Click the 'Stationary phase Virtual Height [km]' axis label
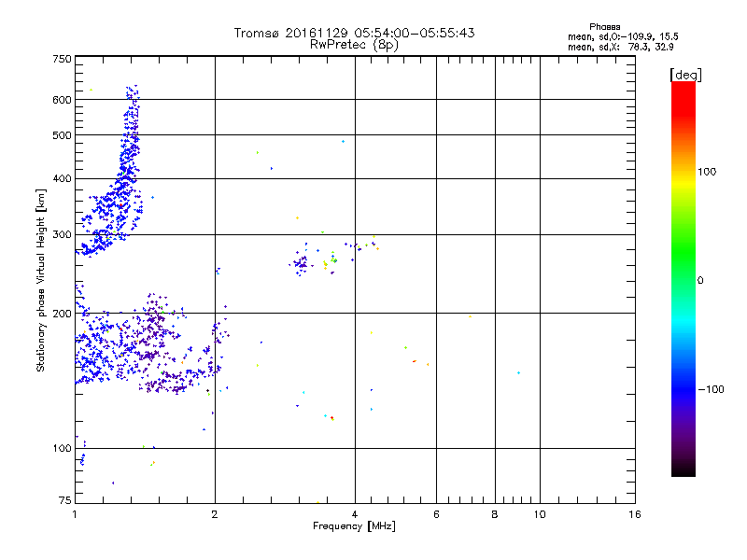This screenshot has height=560, width=747. tap(41, 281)
